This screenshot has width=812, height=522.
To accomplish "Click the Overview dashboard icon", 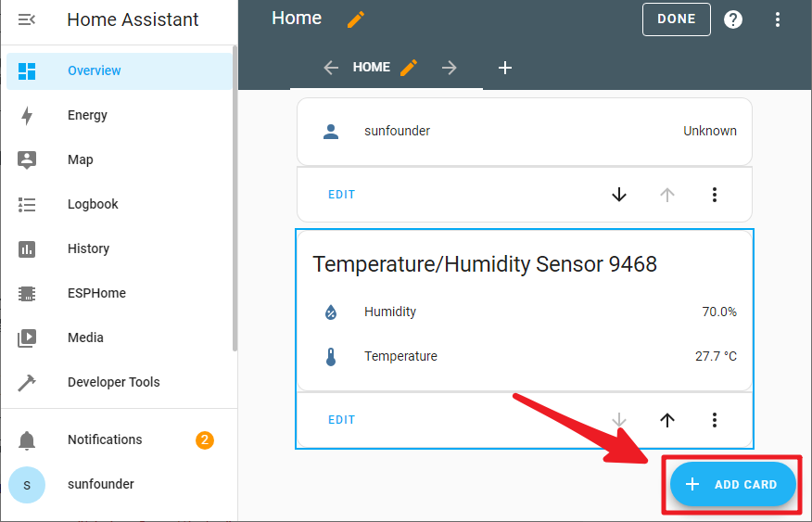I will (26, 71).
